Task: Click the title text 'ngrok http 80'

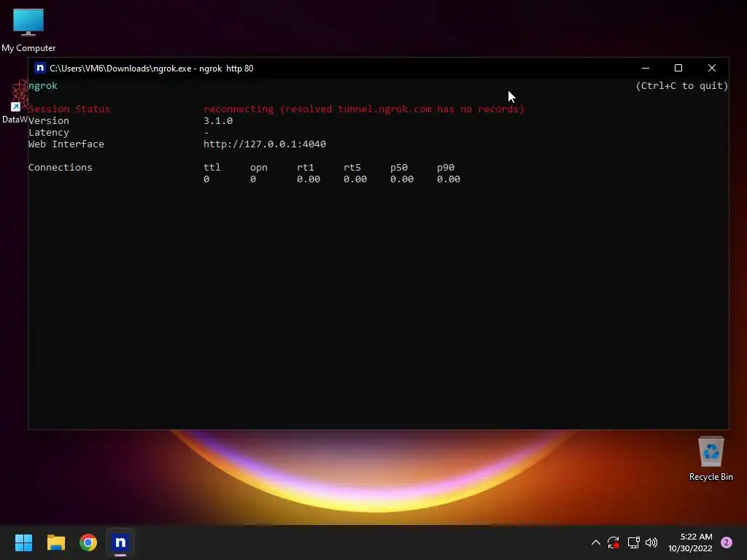Action: click(226, 69)
